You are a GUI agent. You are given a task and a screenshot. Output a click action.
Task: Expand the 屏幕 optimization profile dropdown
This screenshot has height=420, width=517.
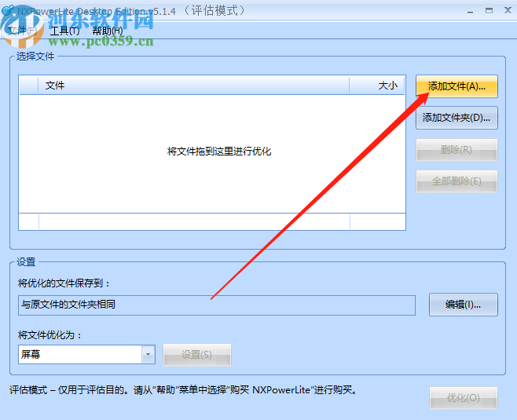[x=148, y=354]
